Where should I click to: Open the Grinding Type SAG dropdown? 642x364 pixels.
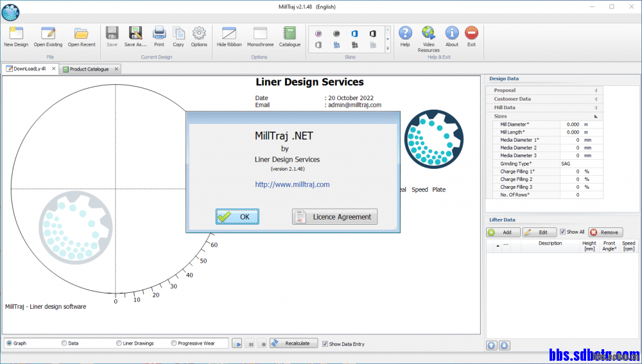click(581, 163)
